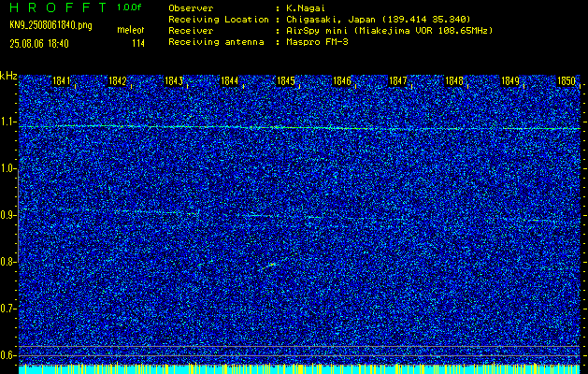
Task: Click the Observer field label
Action: (191, 8)
